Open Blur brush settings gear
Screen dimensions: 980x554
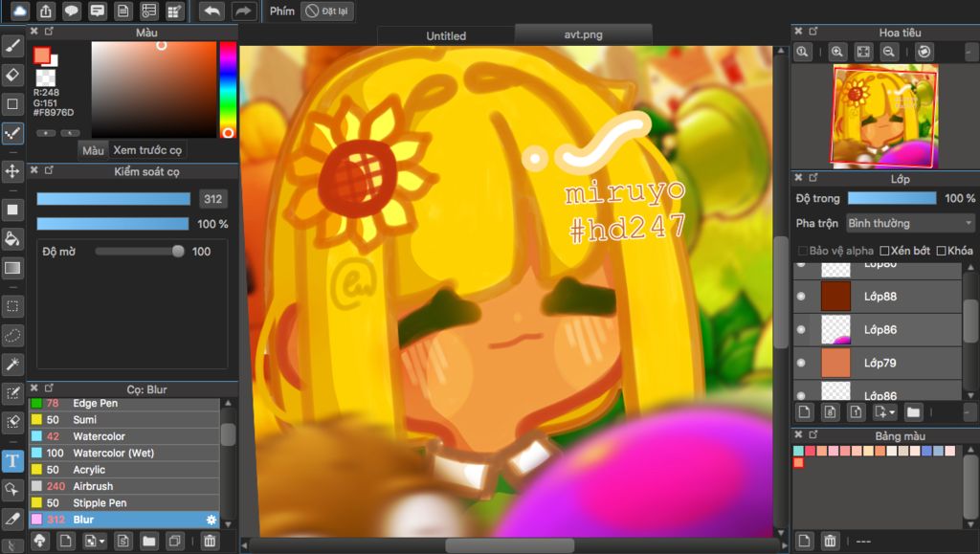pyautogui.click(x=212, y=520)
